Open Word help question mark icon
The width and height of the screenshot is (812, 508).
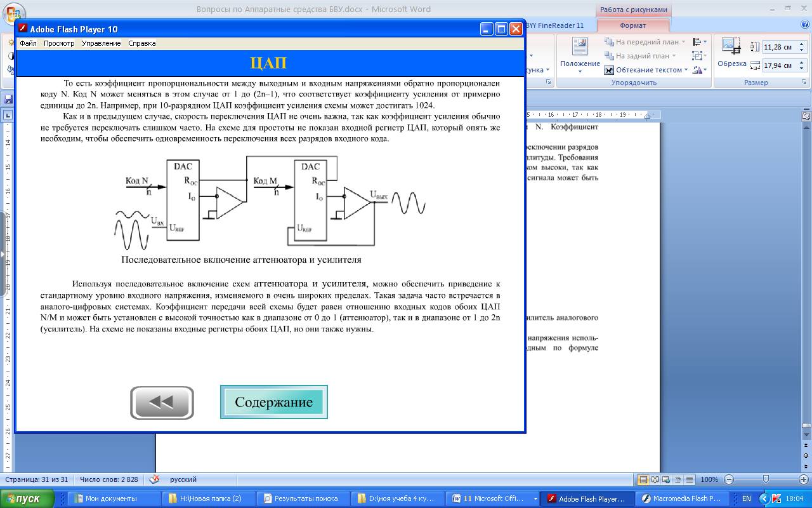pos(805,25)
